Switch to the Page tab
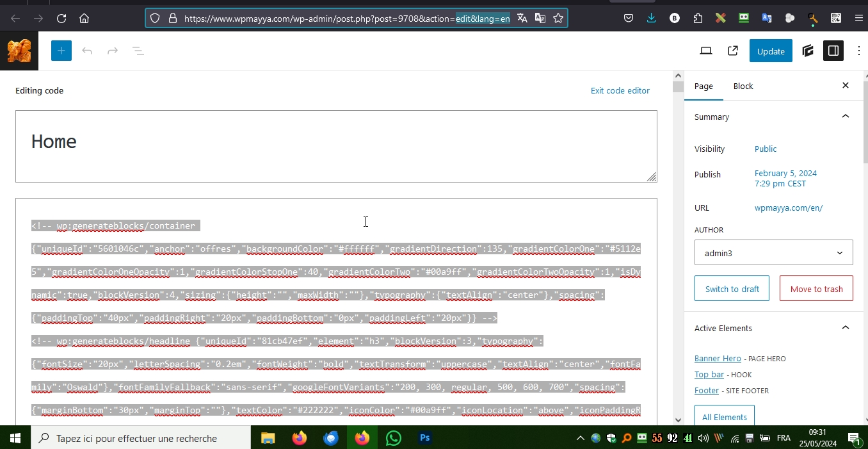The image size is (868, 449). 703,86
